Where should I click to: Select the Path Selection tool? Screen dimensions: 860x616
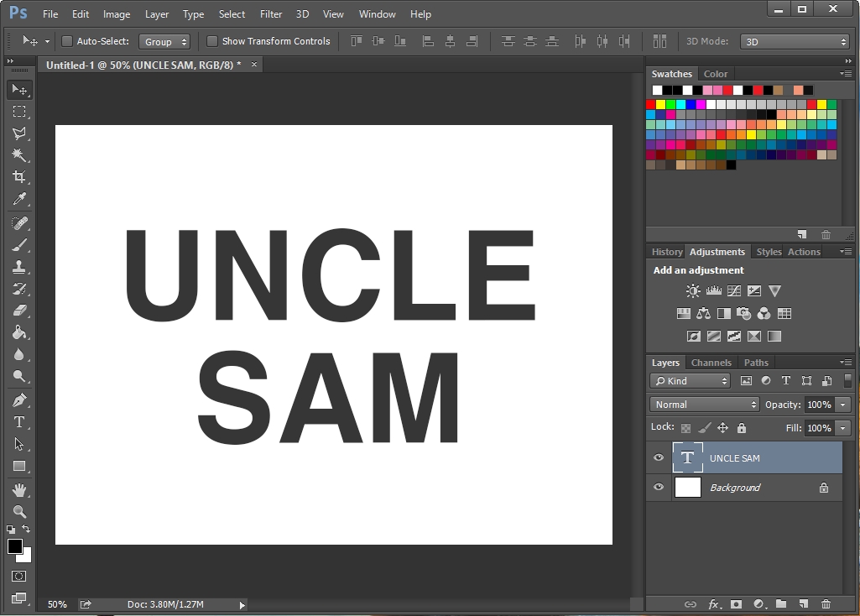pyautogui.click(x=19, y=444)
